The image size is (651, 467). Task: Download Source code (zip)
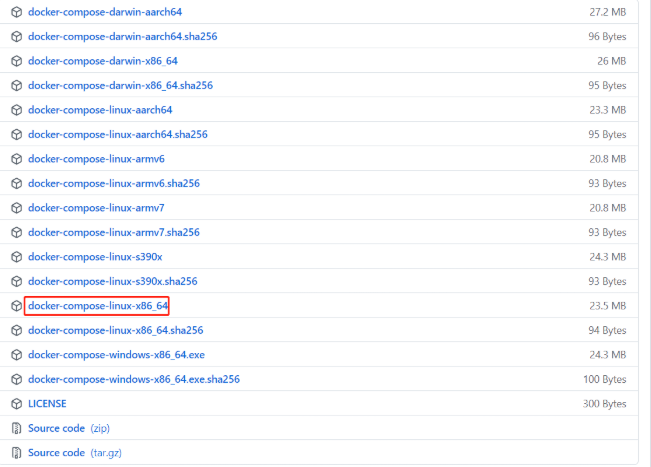(x=69, y=428)
